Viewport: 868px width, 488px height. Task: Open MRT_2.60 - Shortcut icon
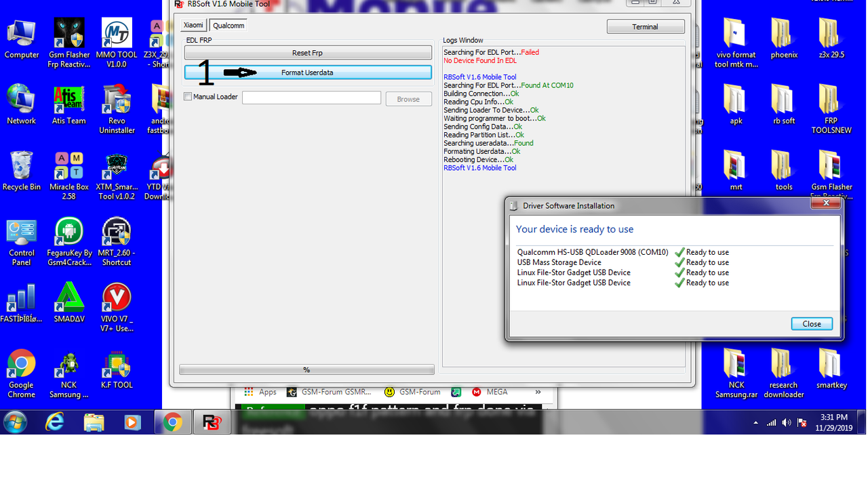click(x=117, y=242)
